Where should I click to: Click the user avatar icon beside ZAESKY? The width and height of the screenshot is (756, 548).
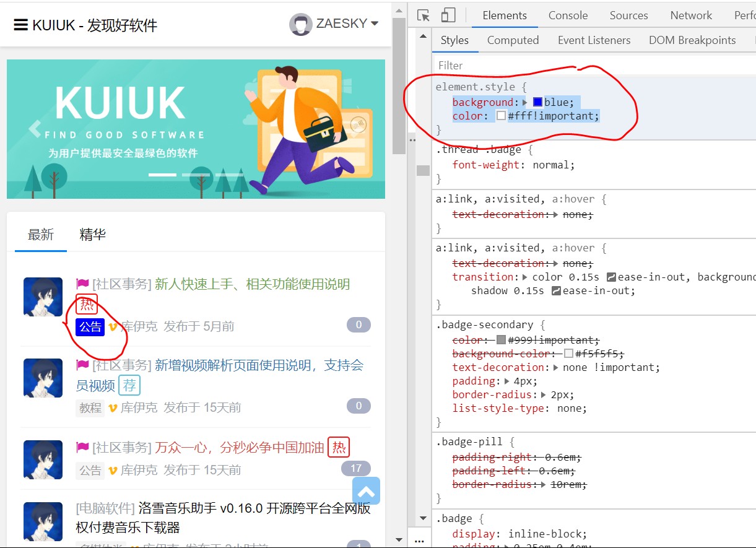pos(300,24)
